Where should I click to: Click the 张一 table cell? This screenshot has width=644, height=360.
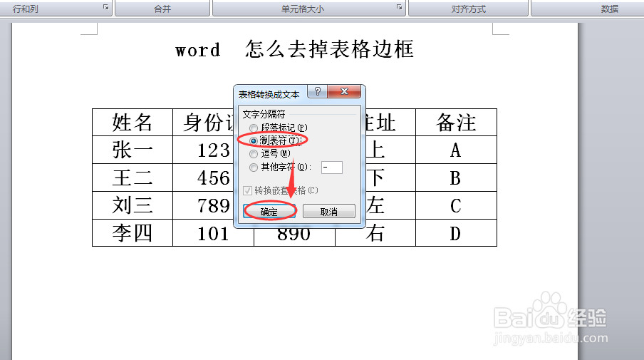133,150
